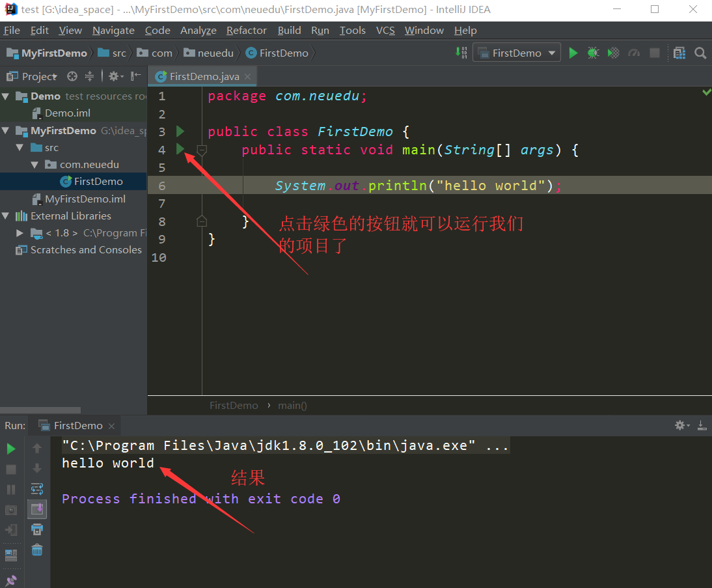The image size is (712, 588).
Task: Open Project panel settings gear icon
Action: coord(115,76)
